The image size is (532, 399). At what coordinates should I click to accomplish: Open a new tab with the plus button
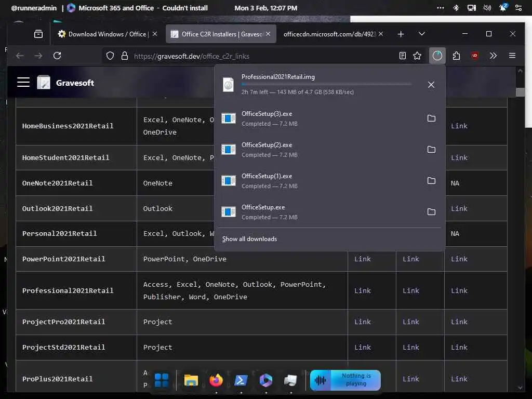point(401,34)
